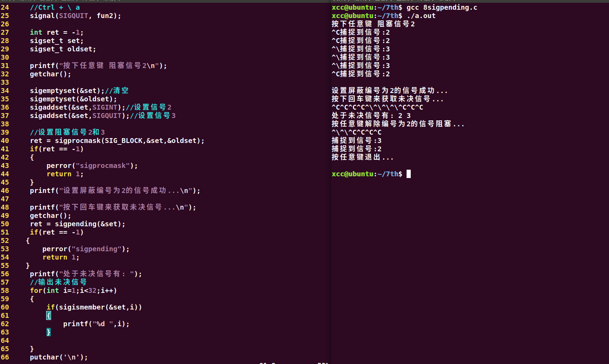Click the sigaddset(&set,SIGQUIT) call
609x364 pixels.
coord(80,116)
